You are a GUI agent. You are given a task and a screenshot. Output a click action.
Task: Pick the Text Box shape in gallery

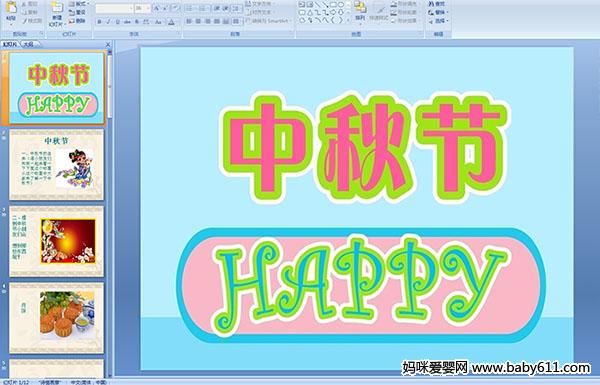point(302,4)
